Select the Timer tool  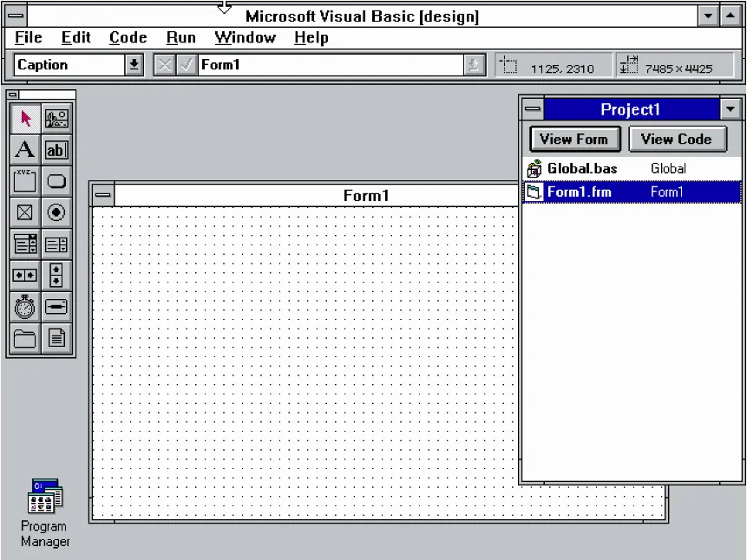pos(24,306)
